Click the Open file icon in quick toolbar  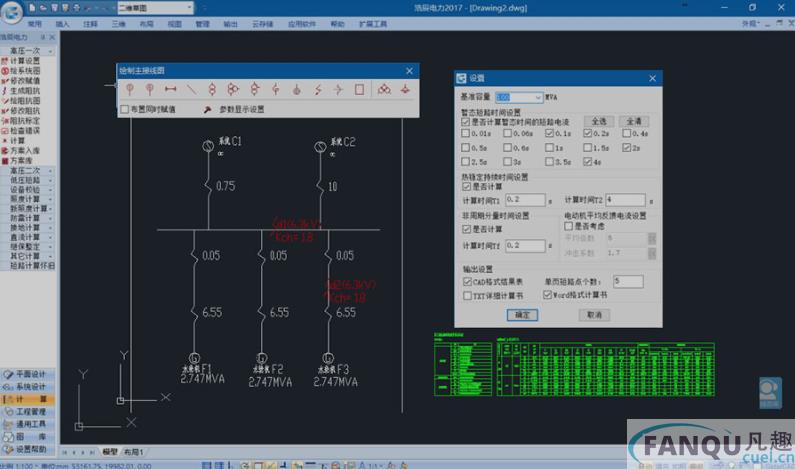[x=43, y=8]
